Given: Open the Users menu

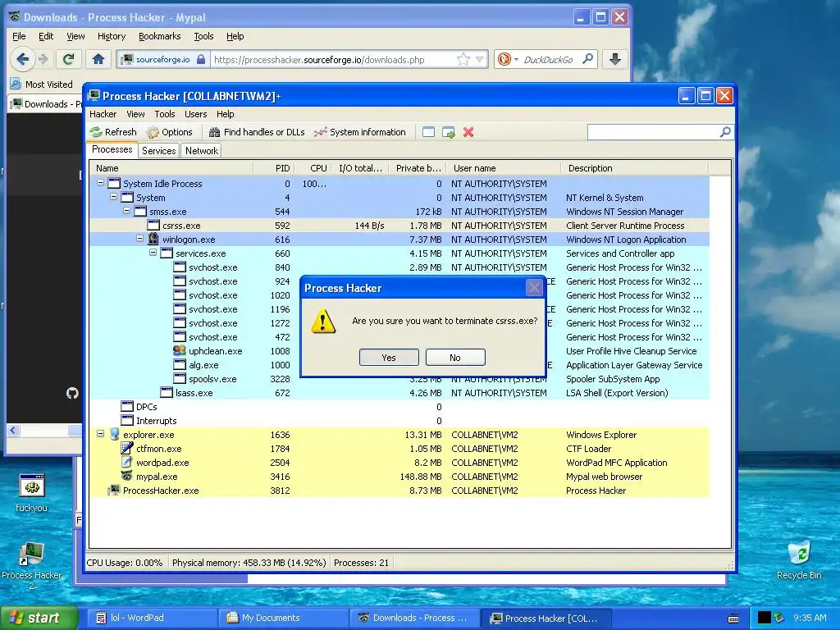Looking at the screenshot, I should (x=195, y=114).
